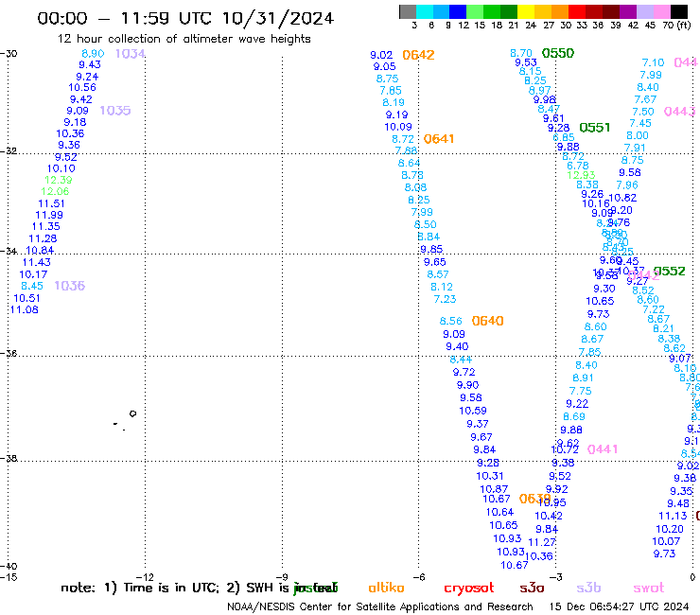Click the altika time label 0641
700x615 pixels.
[x=439, y=139]
